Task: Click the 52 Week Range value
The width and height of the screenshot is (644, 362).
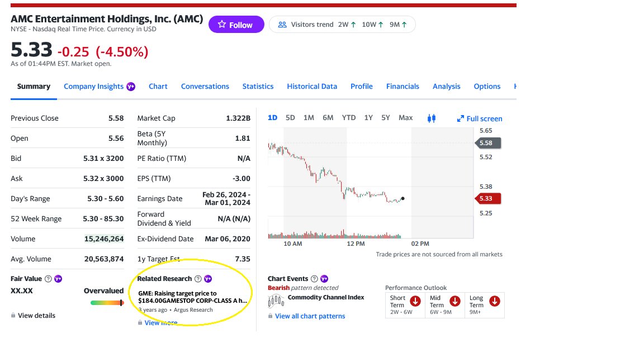Action: coord(103,219)
